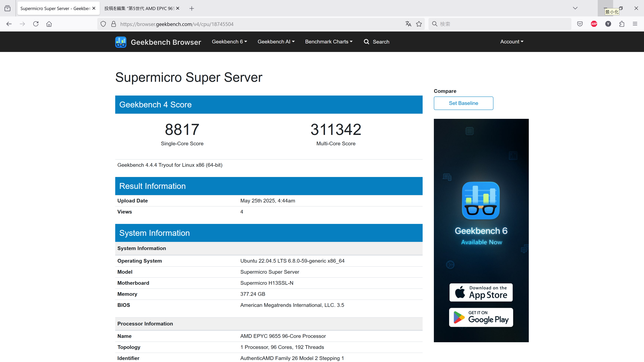
Task: Click the browser reload icon
Action: pos(36,24)
